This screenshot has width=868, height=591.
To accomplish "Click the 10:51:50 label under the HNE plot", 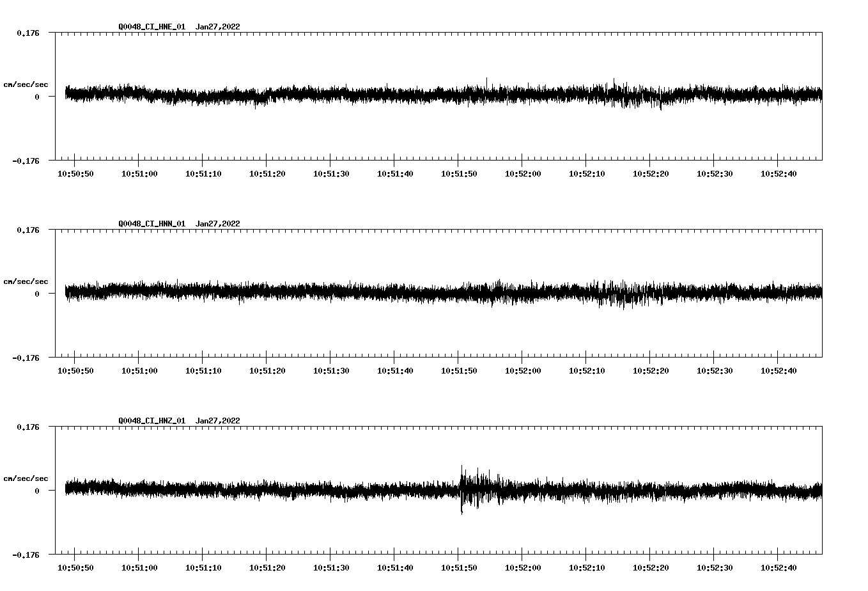I will [x=459, y=174].
